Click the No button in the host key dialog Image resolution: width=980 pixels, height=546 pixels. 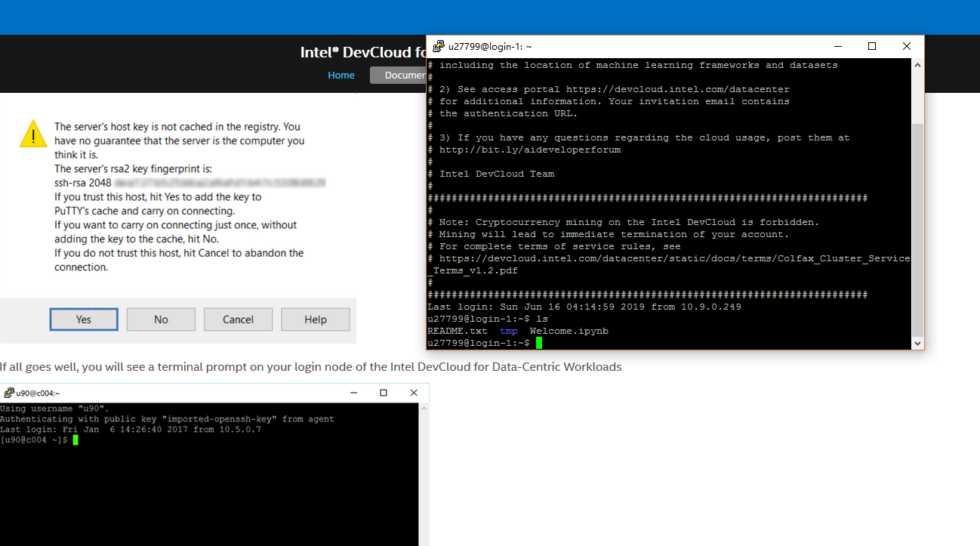161,319
